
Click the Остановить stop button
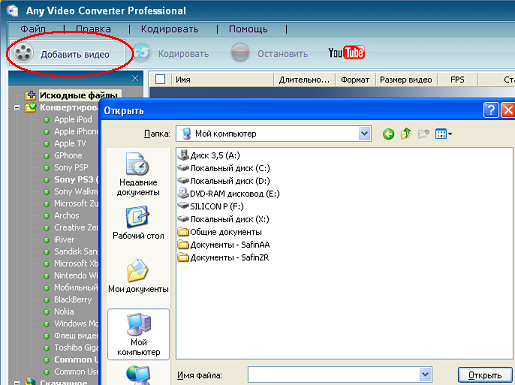pyautogui.click(x=269, y=53)
